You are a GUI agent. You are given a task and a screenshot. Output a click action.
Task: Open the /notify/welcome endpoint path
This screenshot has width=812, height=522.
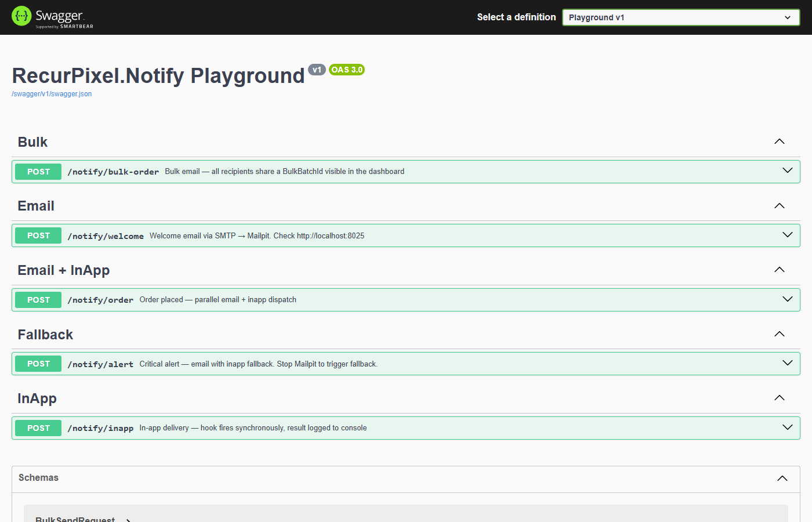pyautogui.click(x=106, y=236)
